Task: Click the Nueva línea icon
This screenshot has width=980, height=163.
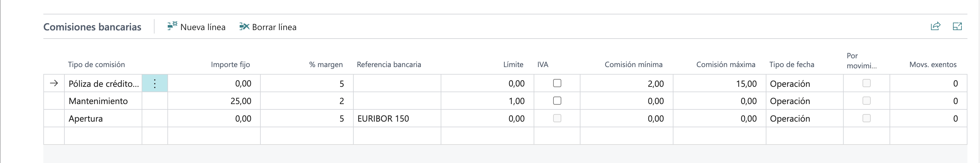Action: [x=172, y=26]
